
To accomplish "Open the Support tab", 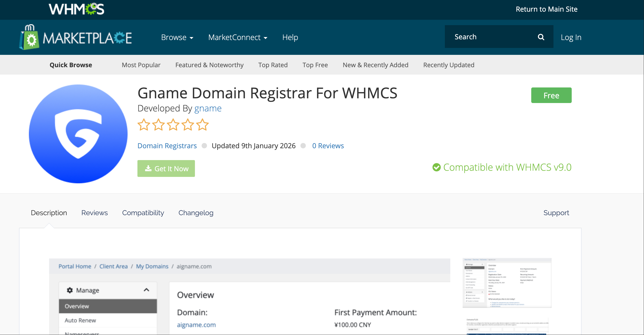I will tap(556, 213).
